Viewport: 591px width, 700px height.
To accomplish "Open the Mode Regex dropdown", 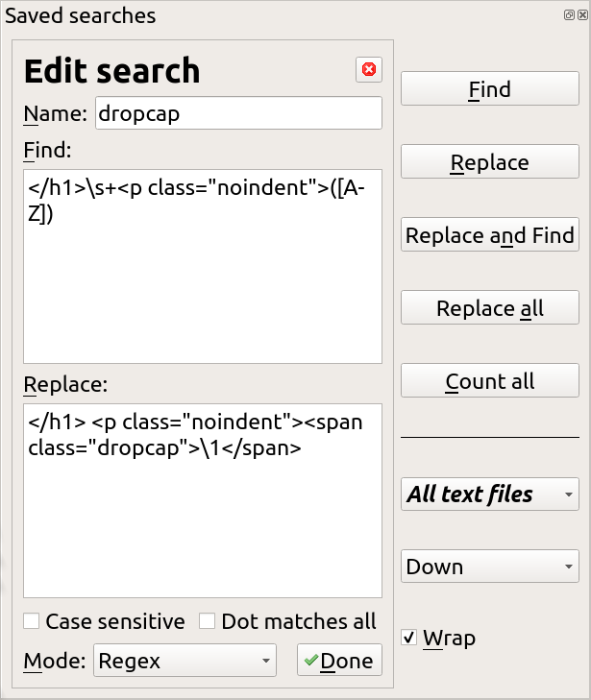I will (185, 661).
